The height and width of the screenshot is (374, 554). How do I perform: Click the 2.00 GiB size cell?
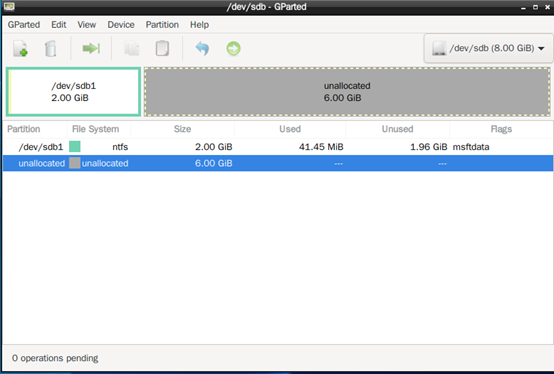click(214, 147)
